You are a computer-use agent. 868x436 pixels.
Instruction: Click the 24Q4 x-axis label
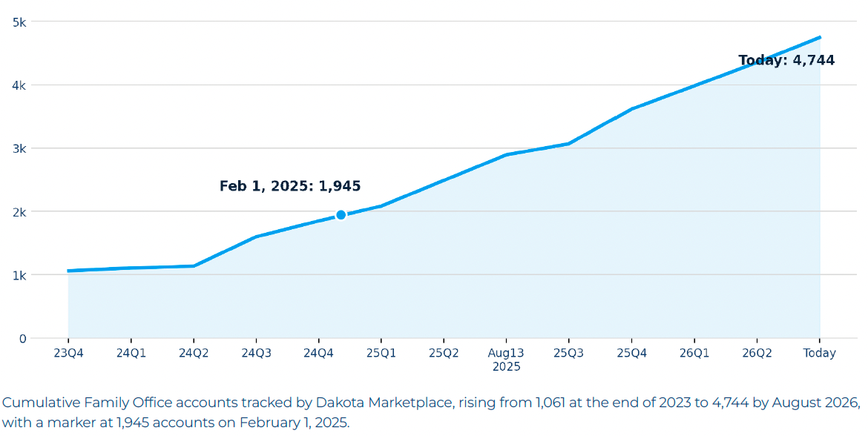click(319, 353)
